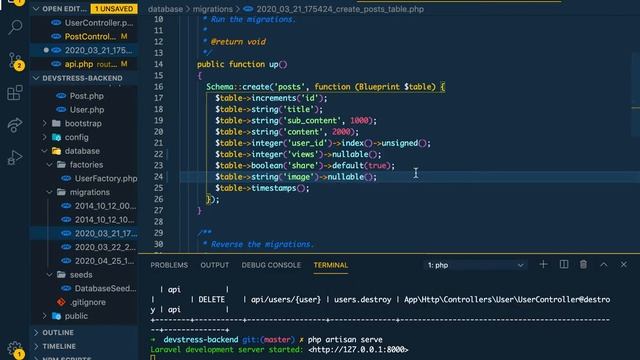Screen dimensions: 640x360
Task: Click the file name in the breadcrumb
Action: (x=340, y=9)
